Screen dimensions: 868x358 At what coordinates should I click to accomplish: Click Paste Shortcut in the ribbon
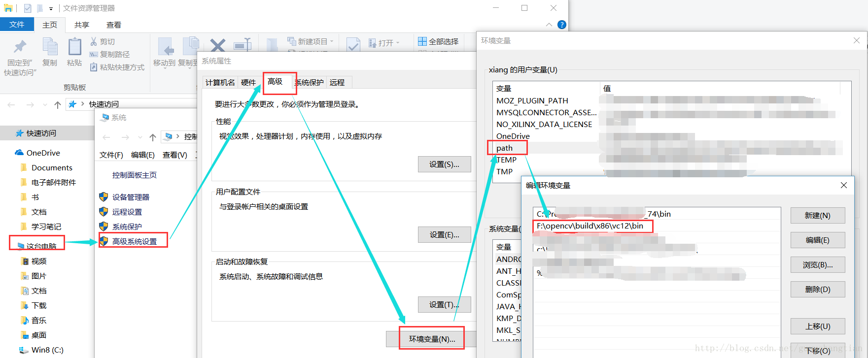pos(117,67)
